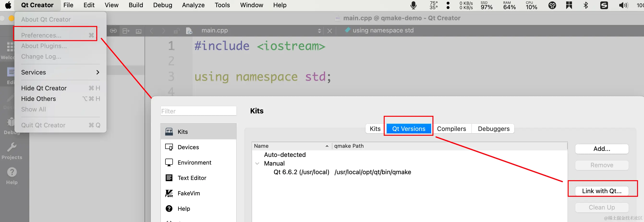
Task: Click the RAM usage indicator in menu bar
Action: pyautogui.click(x=509, y=5)
